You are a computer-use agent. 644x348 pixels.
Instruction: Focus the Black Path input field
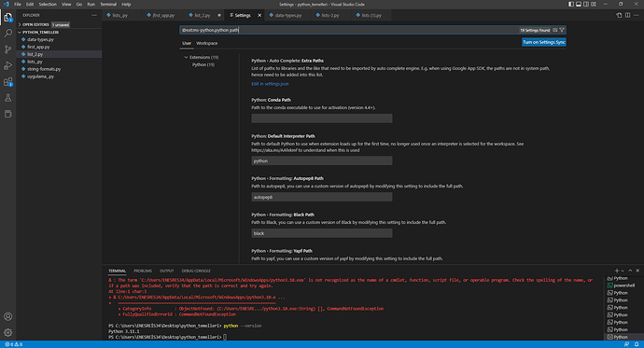tap(322, 233)
